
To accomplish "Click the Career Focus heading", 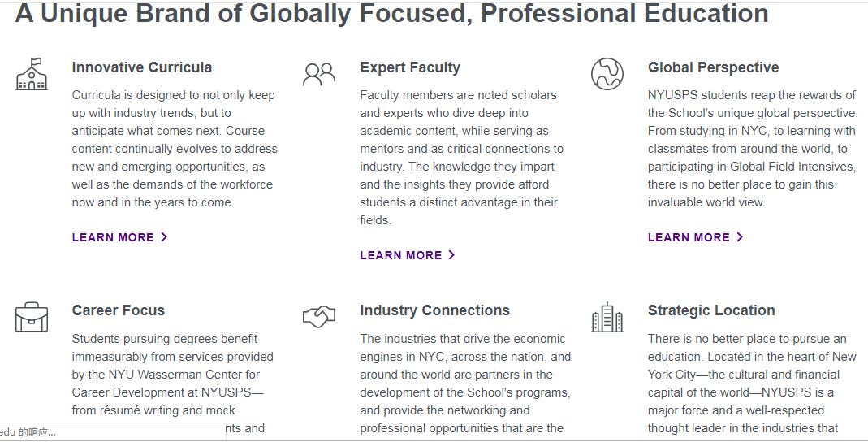I will (x=119, y=310).
